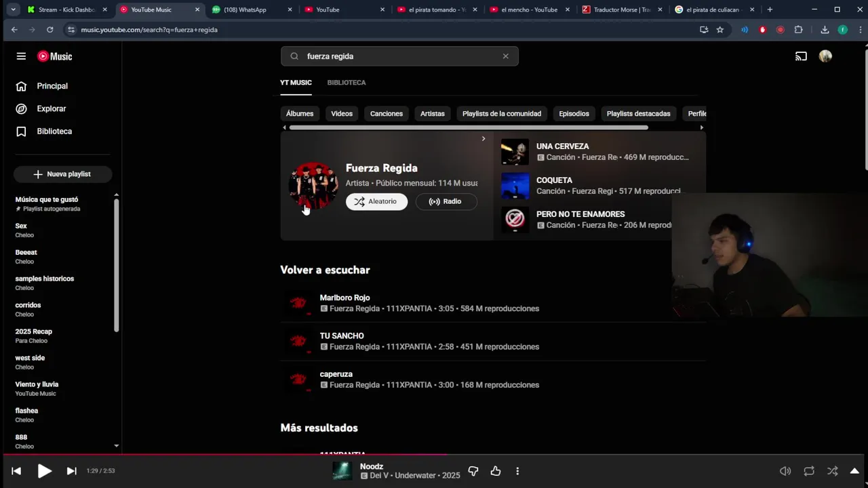Switch to the BIBLIOTECA tab
868x488 pixels.
(x=347, y=83)
